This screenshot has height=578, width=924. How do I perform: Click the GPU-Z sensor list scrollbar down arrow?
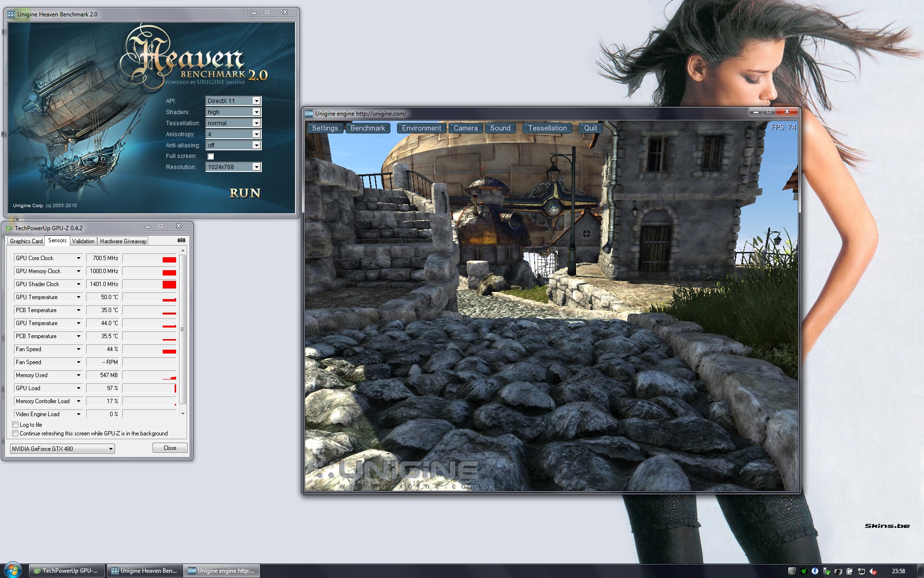pyautogui.click(x=183, y=414)
